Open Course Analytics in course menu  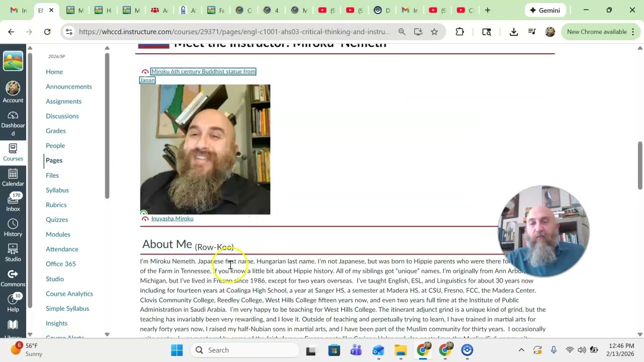click(x=69, y=294)
